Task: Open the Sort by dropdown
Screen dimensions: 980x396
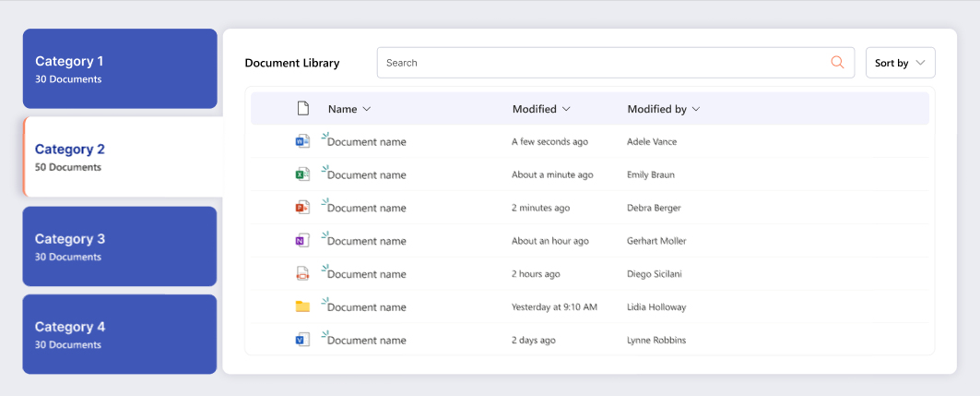Action: [x=900, y=63]
